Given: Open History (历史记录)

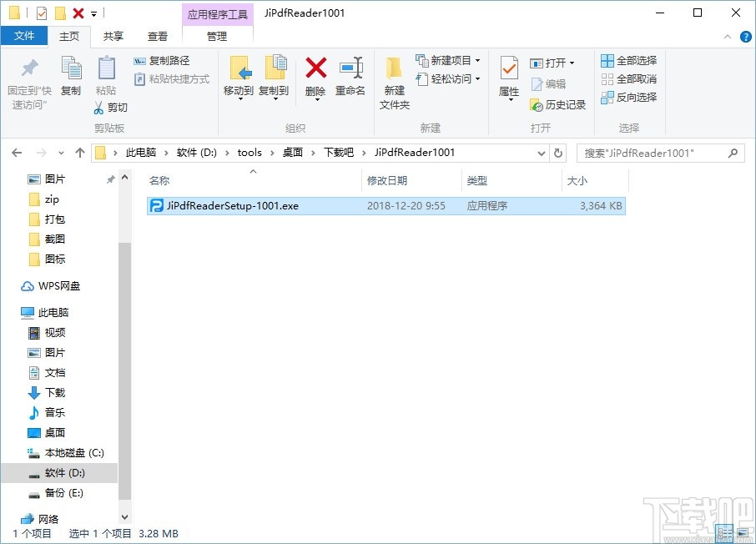Looking at the screenshot, I should (x=558, y=104).
